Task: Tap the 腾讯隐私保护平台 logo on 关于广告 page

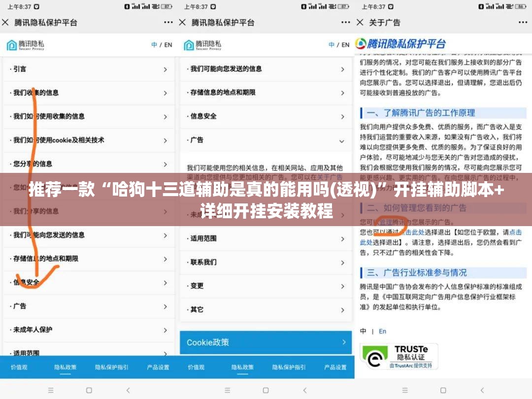Action: (400, 44)
